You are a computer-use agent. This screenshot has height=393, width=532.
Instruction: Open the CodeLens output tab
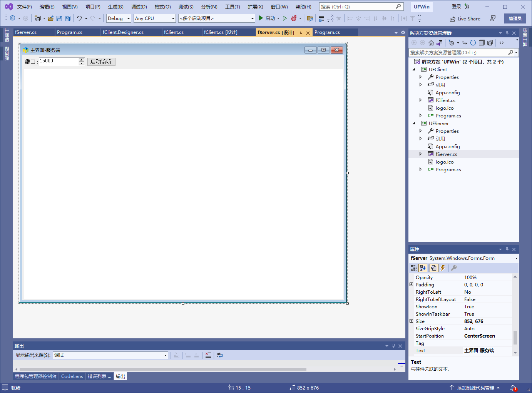(x=72, y=376)
